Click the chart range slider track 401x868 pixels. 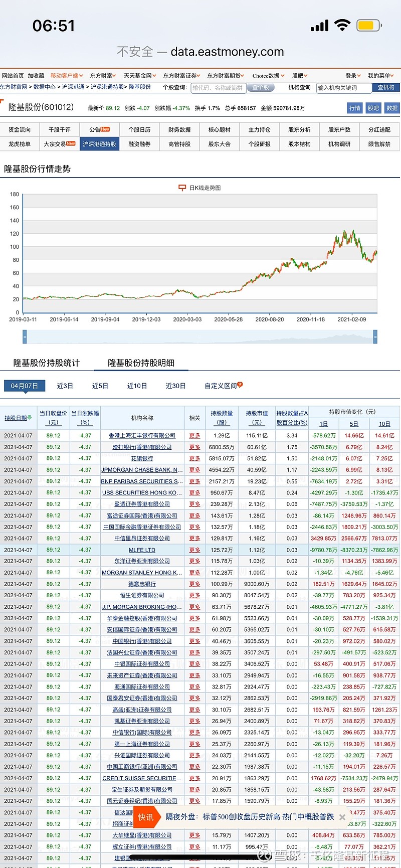coord(200,336)
